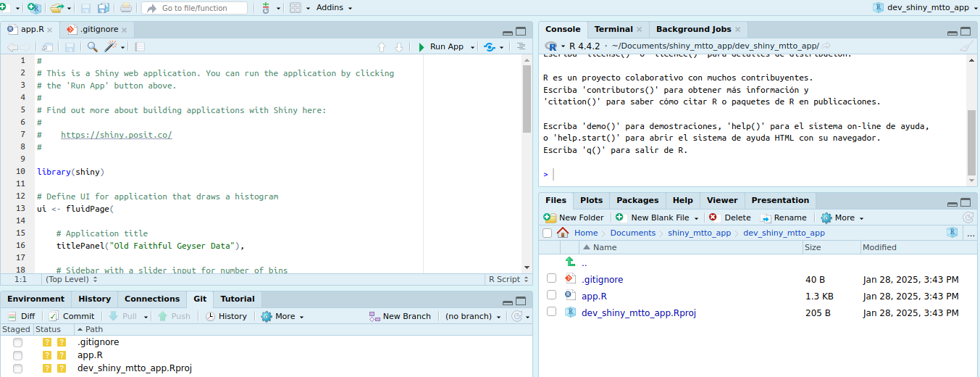Screen dimensions: 980x377
Task: Click the Commit button in Git pane
Action: click(72, 316)
